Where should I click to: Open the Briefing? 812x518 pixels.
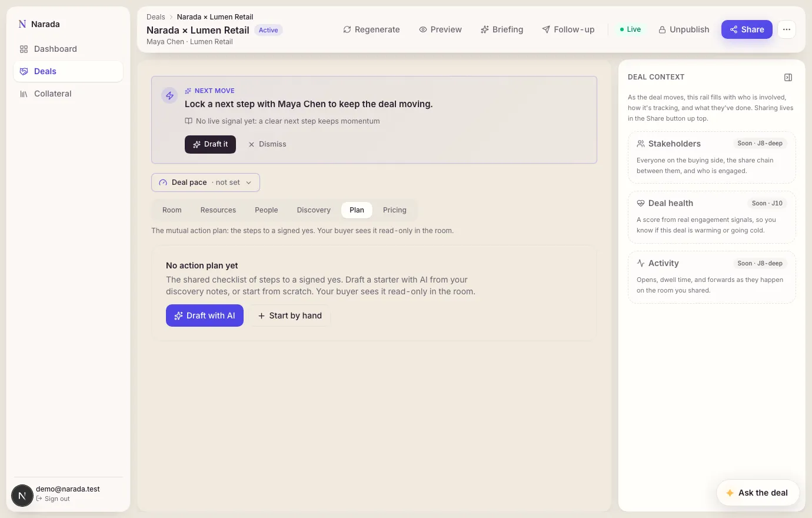pyautogui.click(x=502, y=29)
